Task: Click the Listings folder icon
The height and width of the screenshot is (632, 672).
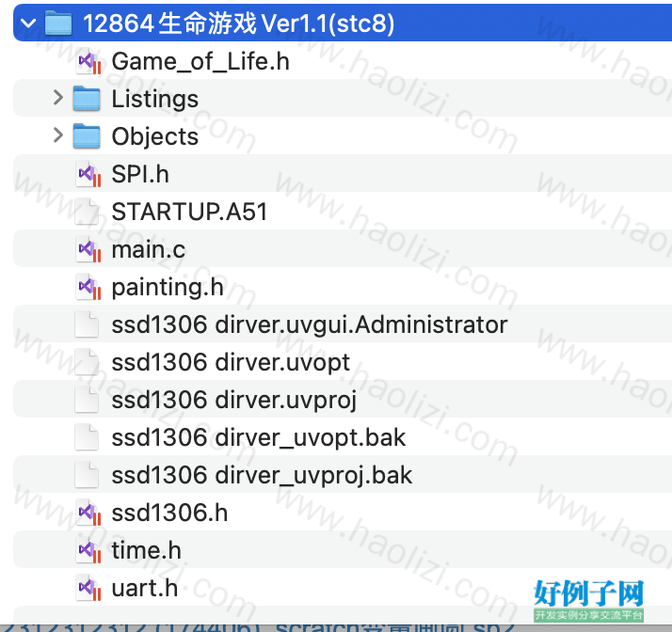Action: (87, 99)
